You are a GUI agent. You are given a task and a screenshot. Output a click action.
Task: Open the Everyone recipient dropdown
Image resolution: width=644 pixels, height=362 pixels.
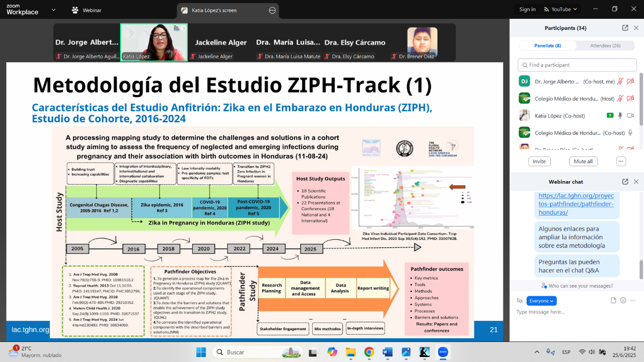541,301
